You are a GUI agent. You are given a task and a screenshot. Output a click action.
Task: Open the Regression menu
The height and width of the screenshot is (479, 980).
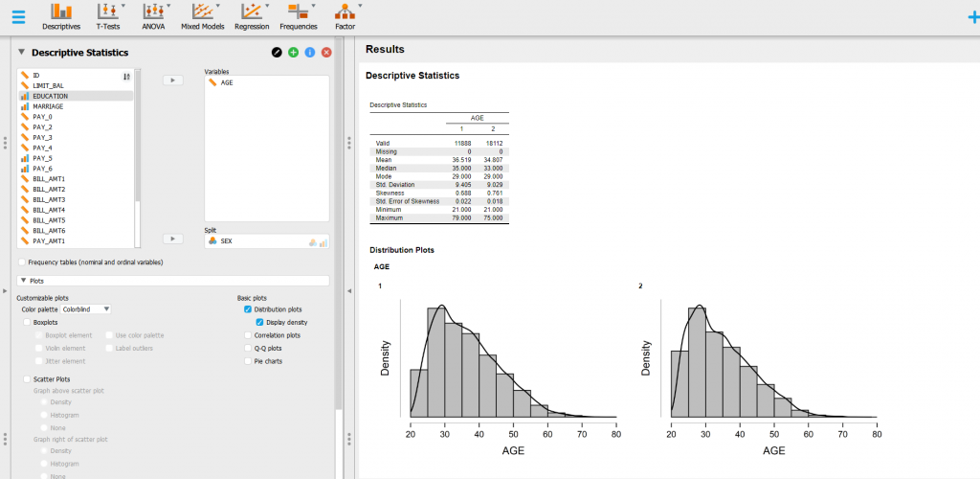(x=252, y=16)
